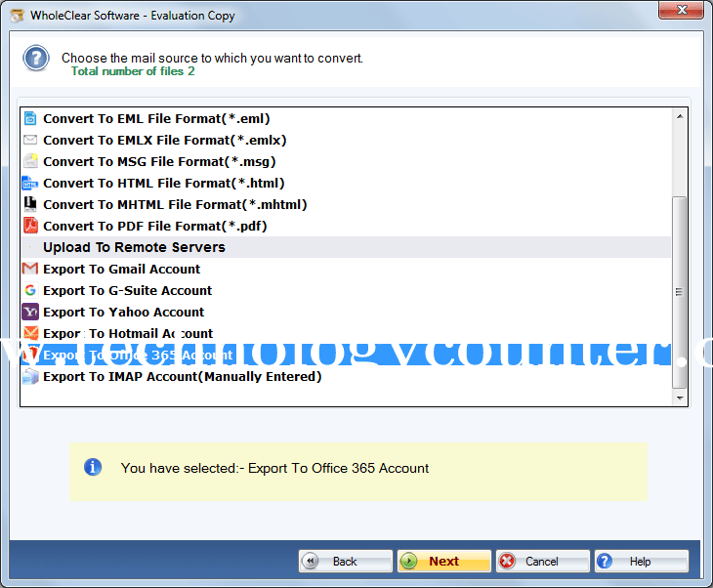Select Export To IMAP Account (Manually Entered)

346,376
